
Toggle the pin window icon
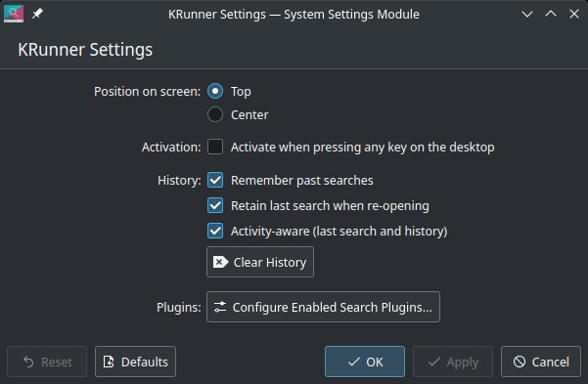[37, 14]
